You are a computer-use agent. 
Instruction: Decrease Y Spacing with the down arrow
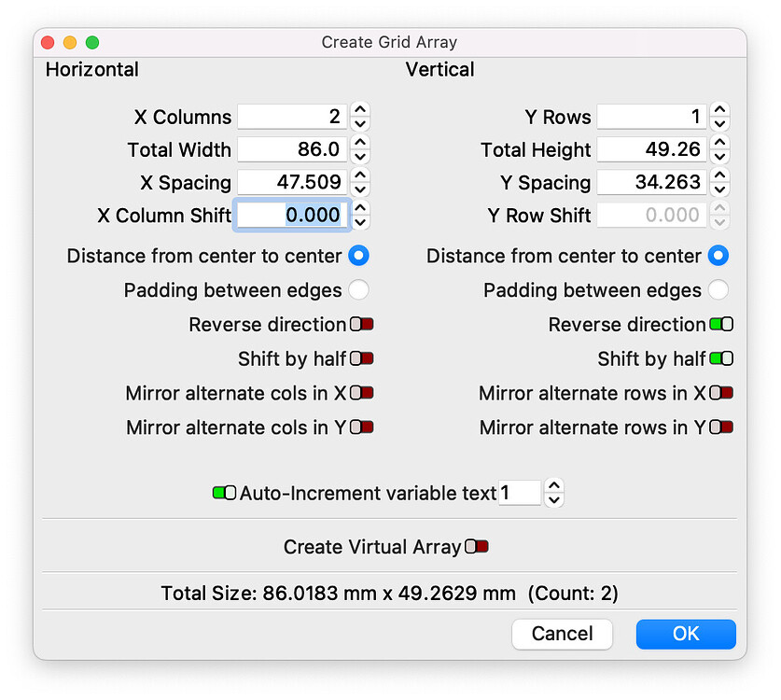pyautogui.click(x=719, y=189)
